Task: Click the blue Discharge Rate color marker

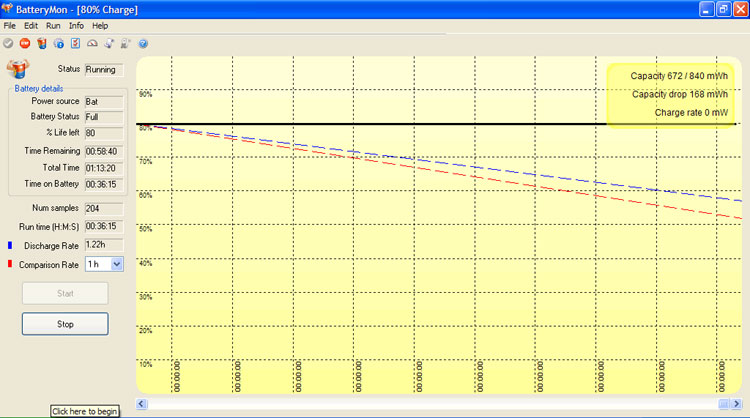Action: pos(10,245)
